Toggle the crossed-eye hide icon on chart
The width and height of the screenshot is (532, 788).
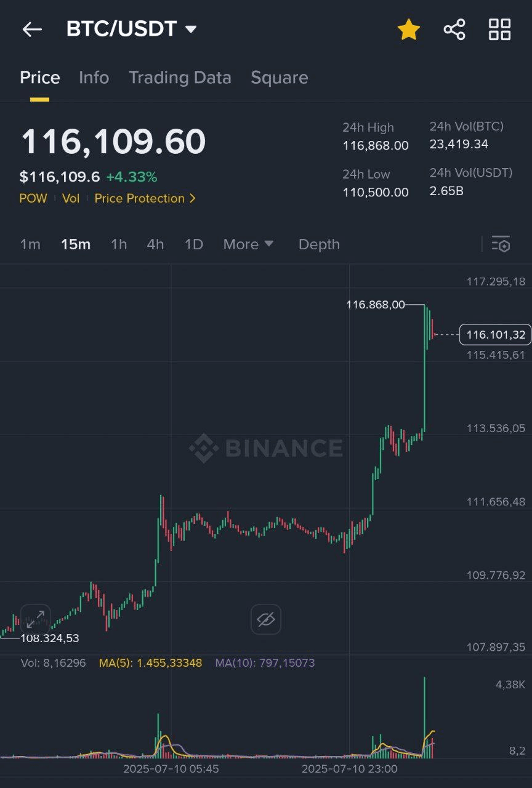pyautogui.click(x=266, y=619)
